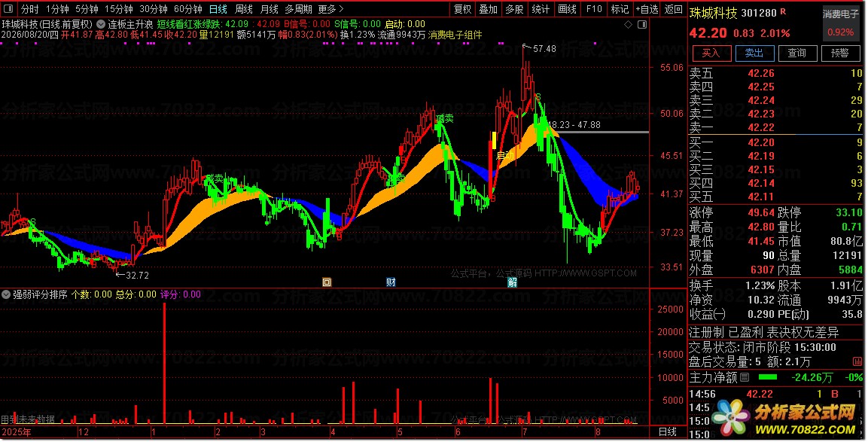Image resolution: width=868 pixels, height=442 pixels.
Task: Click the 32.72 low price label
Action: pos(137,276)
